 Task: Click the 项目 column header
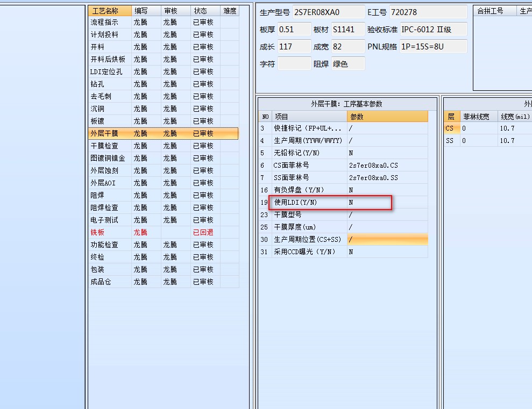[x=309, y=117]
